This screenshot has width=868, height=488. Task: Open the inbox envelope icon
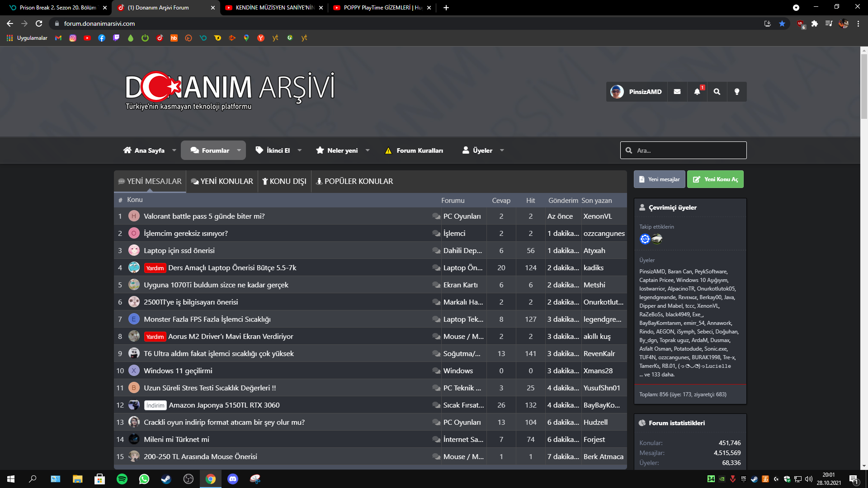pyautogui.click(x=677, y=92)
